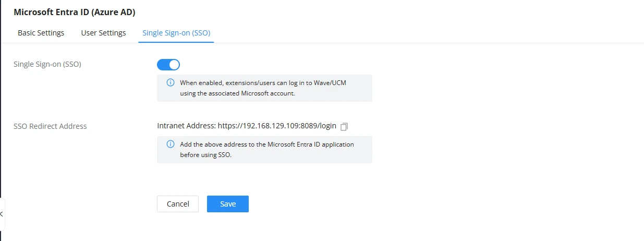
Task: Collapse the side panel with left-edge chevron
Action: tap(2, 214)
